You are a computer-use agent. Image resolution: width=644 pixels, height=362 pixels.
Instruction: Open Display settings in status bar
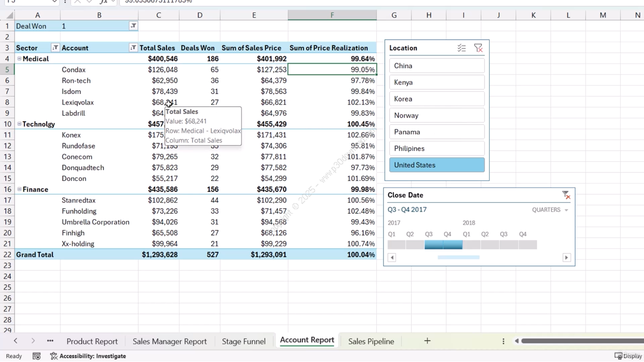point(628,356)
